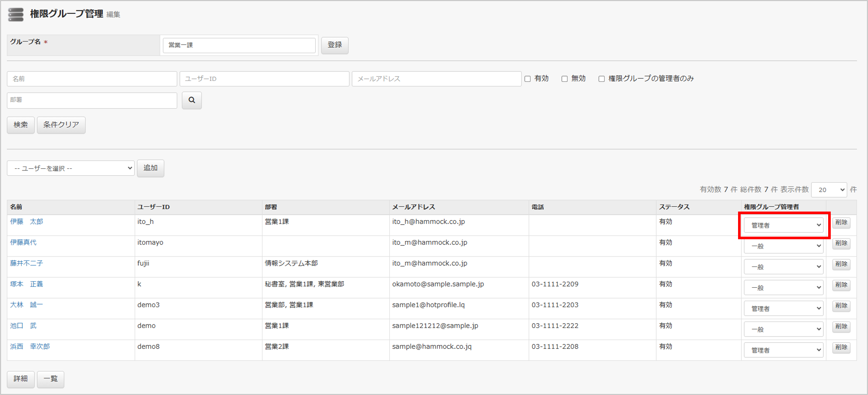Viewport: 868px width, 395px height.
Task: Click the 登録 button
Action: tap(335, 45)
